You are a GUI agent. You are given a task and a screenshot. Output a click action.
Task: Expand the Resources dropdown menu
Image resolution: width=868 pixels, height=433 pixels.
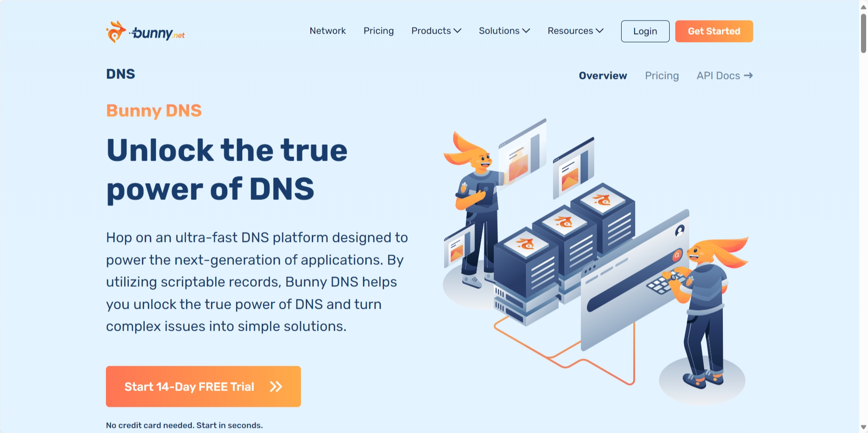coord(575,31)
